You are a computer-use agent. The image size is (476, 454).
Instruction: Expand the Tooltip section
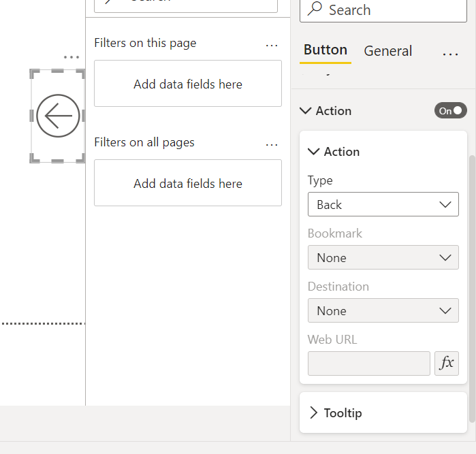(x=314, y=412)
